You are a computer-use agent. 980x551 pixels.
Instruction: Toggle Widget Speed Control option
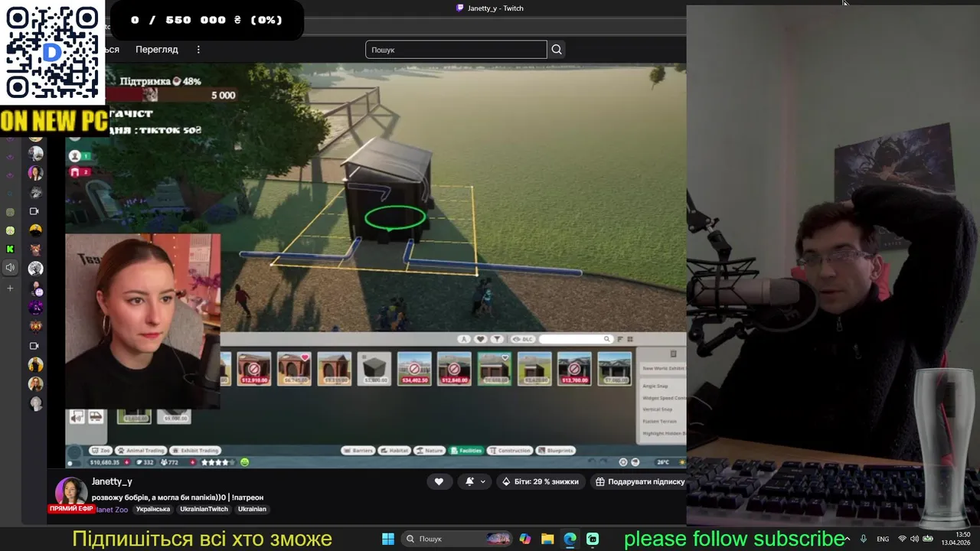point(663,398)
